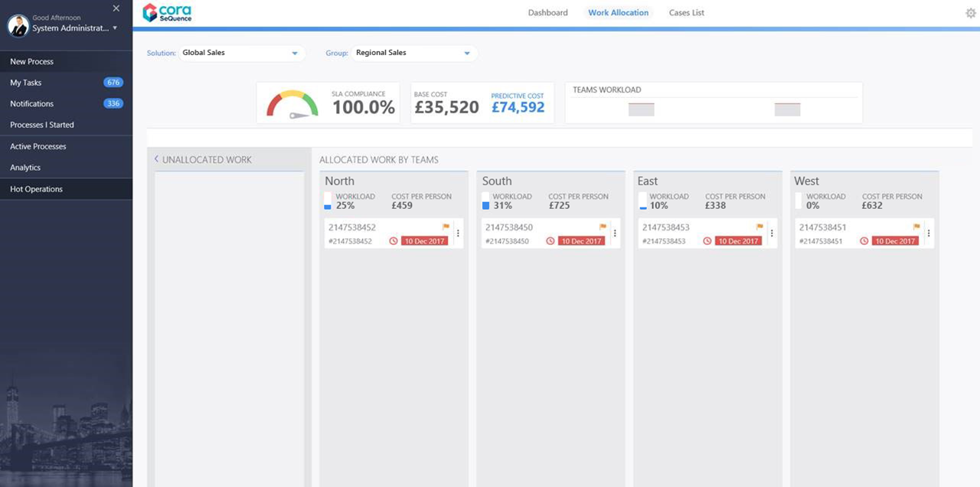The height and width of the screenshot is (487, 980).
Task: Click the Cora SeQuence logo
Action: click(x=167, y=12)
